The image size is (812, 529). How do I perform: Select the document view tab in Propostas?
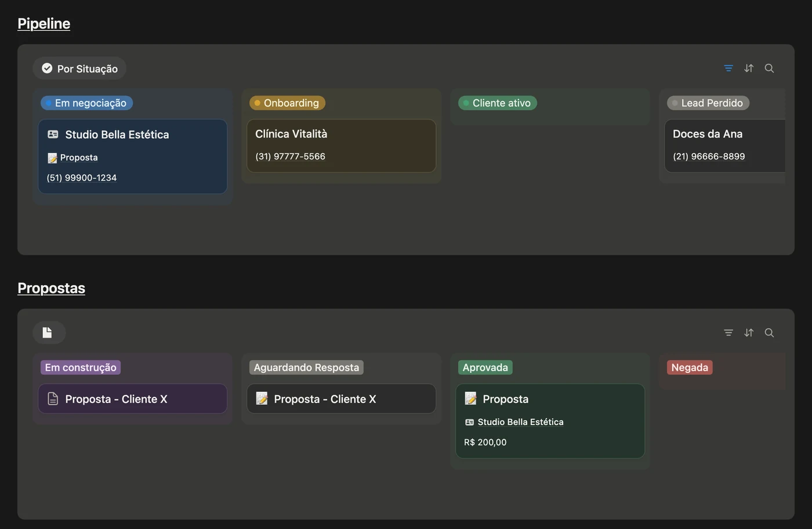[49, 332]
